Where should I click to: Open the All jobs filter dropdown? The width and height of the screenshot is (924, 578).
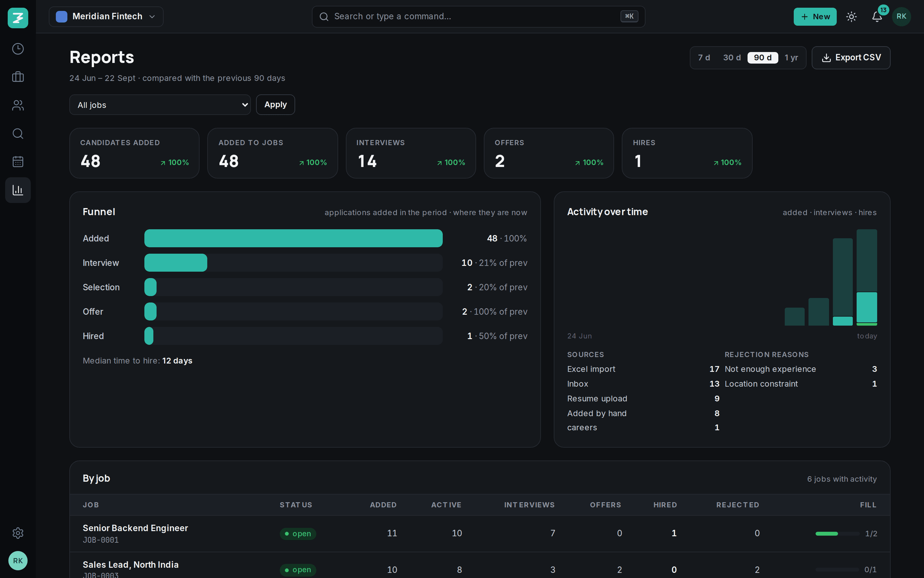[160, 105]
